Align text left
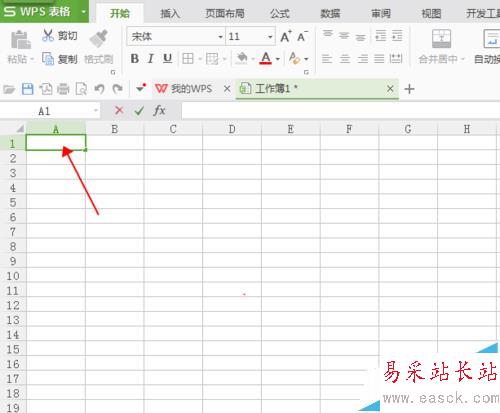The width and height of the screenshot is (500, 413). pyautogui.click(x=327, y=59)
